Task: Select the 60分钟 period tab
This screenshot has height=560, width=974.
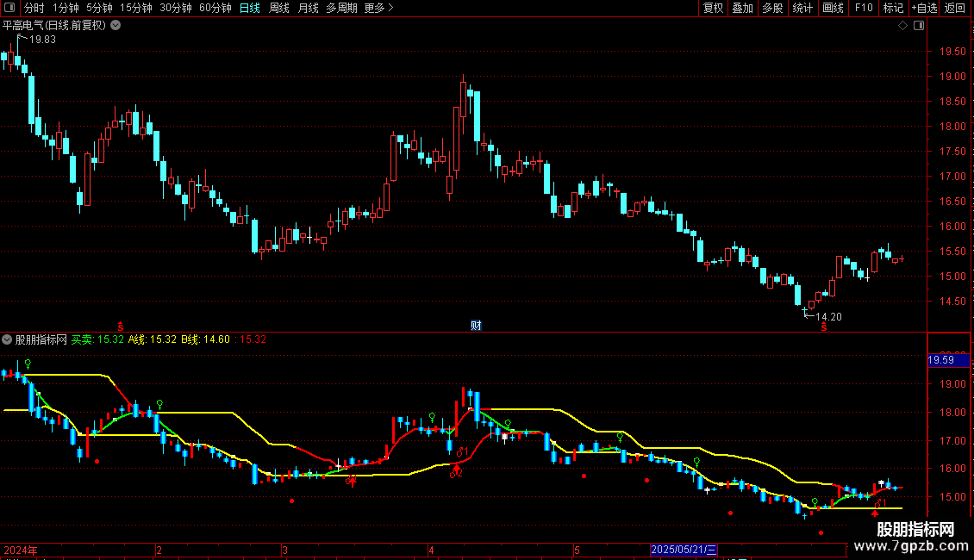Action: pos(215,8)
